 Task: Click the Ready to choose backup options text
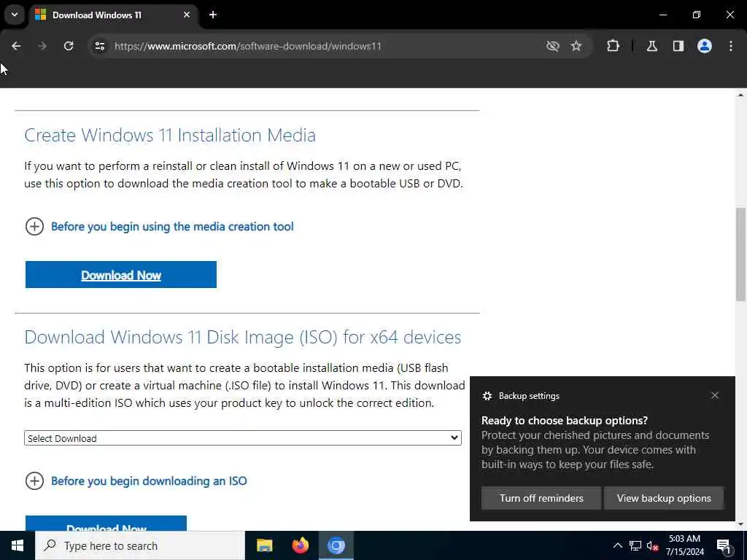tap(565, 421)
